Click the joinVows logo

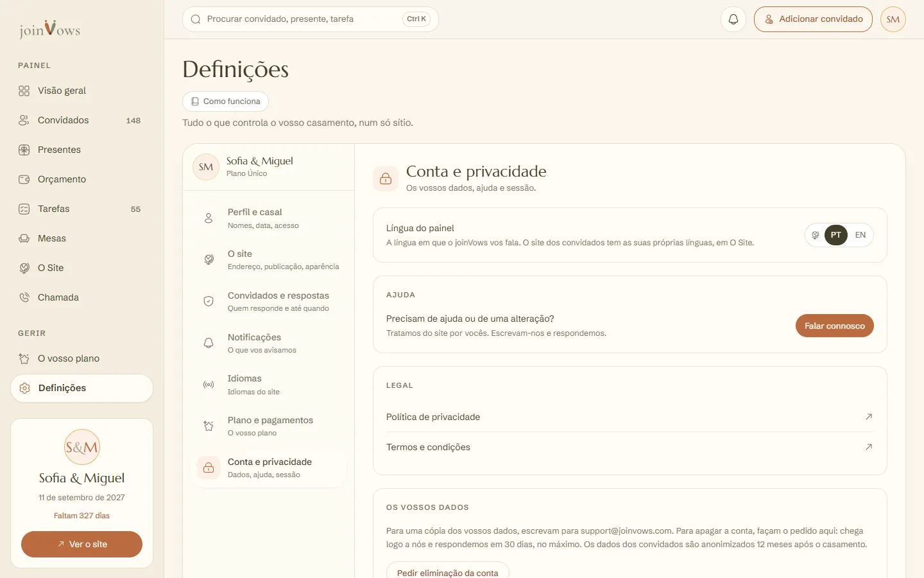coord(49,29)
